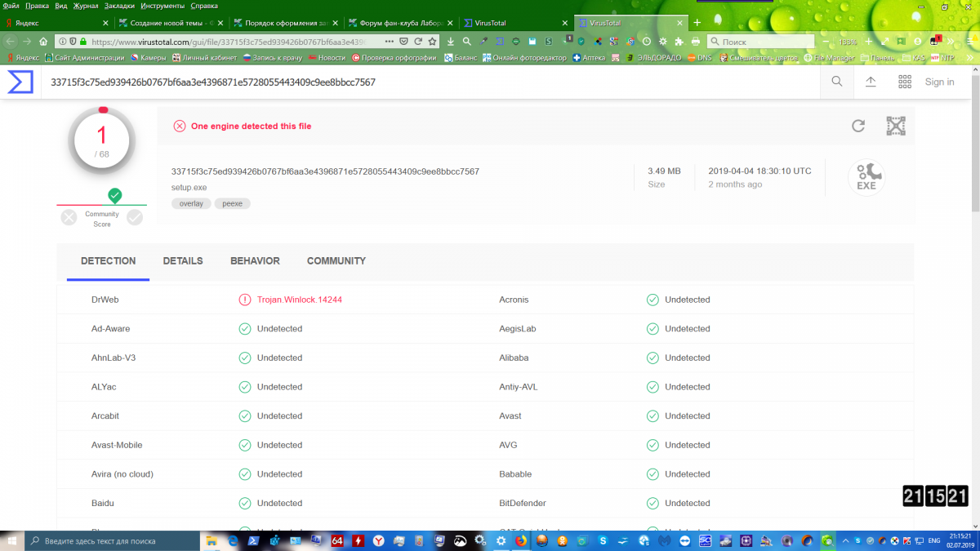Click the Skype icon in taskbar
Screen dimensions: 980x551
click(x=603, y=540)
